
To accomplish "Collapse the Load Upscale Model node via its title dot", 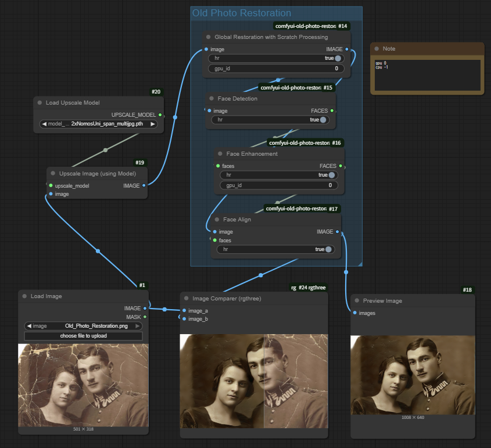I will pos(40,103).
